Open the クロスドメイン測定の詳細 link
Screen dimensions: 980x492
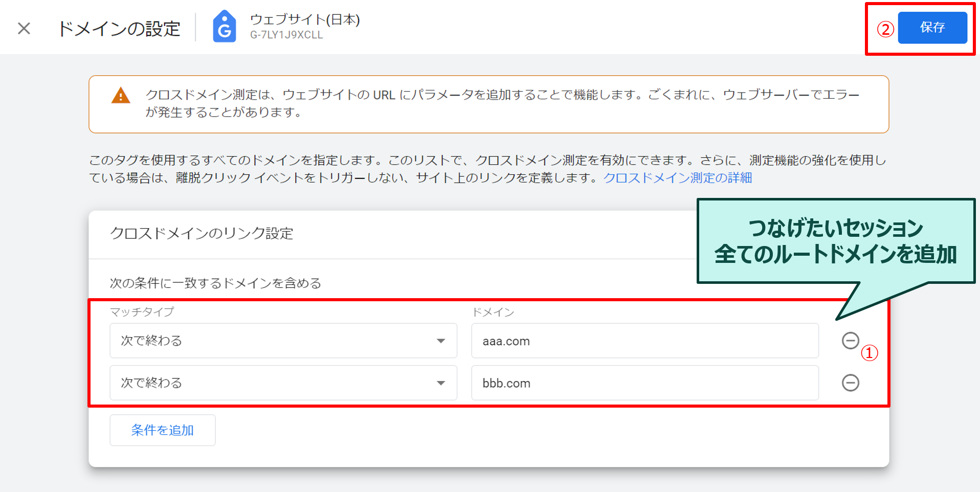pos(677,178)
